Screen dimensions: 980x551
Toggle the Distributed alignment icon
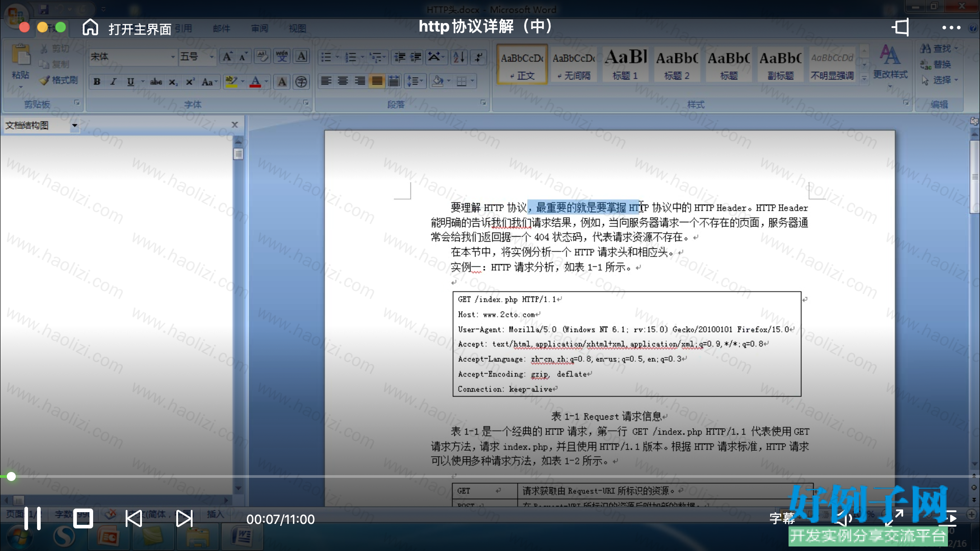pyautogui.click(x=394, y=81)
